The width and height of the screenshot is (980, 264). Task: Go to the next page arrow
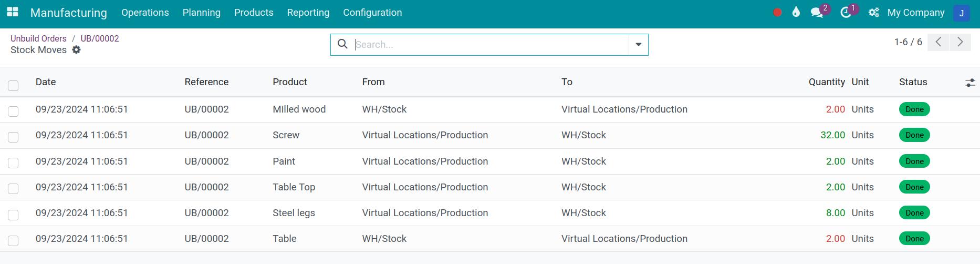tap(960, 42)
